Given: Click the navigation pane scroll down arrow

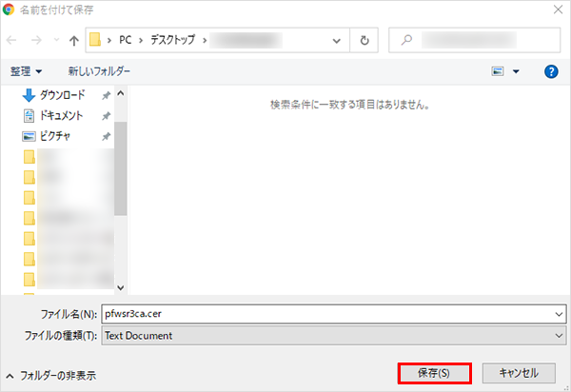Looking at the screenshot, I should click(121, 287).
